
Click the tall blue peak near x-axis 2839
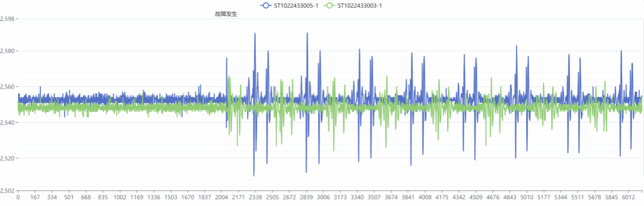pos(307,34)
